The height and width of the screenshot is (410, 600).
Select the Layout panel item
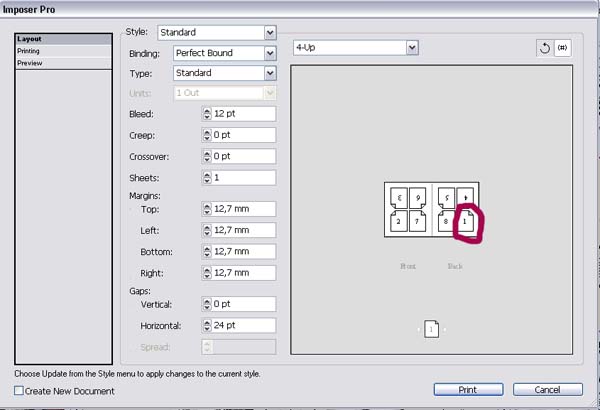[x=64, y=39]
